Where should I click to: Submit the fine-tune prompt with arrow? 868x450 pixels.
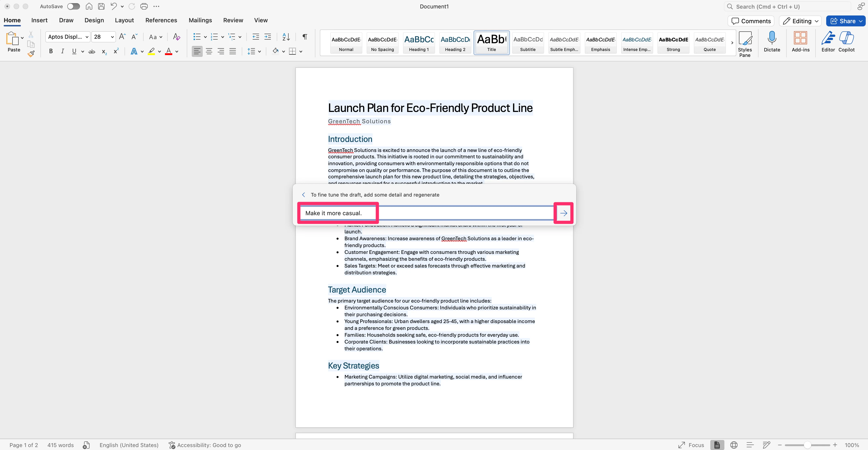tap(563, 213)
